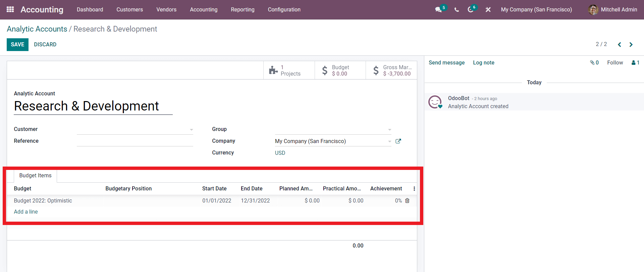The width and height of the screenshot is (644, 272).
Task: Click 0% achievement cell
Action: click(x=398, y=201)
